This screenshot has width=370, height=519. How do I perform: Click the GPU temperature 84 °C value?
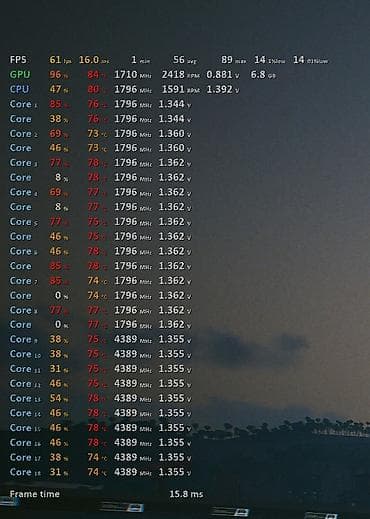[97, 75]
